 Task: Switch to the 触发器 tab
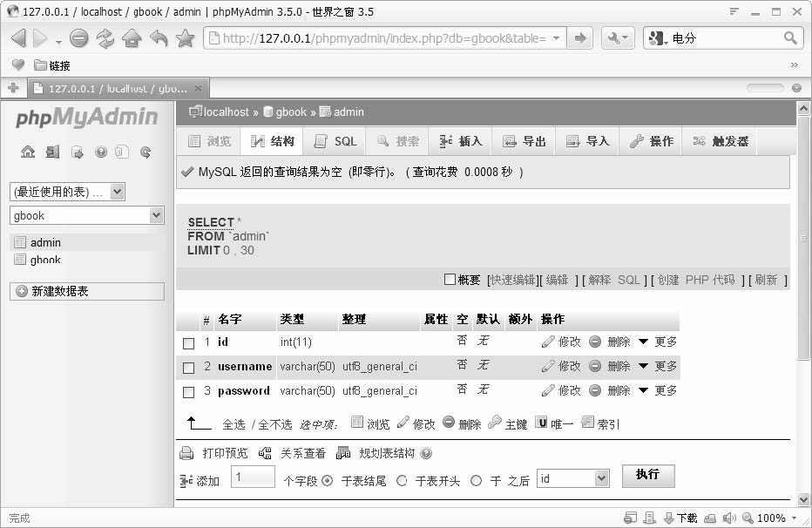click(721, 141)
